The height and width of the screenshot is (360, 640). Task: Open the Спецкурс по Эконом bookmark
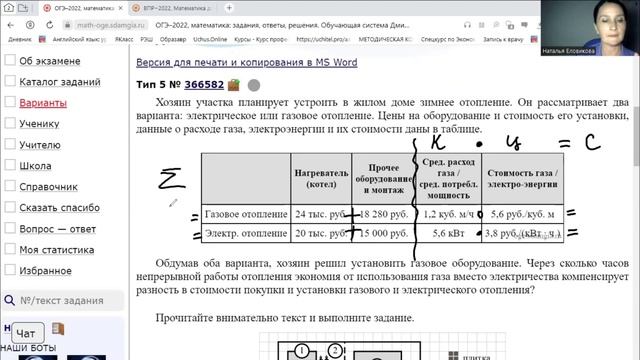[x=447, y=39]
